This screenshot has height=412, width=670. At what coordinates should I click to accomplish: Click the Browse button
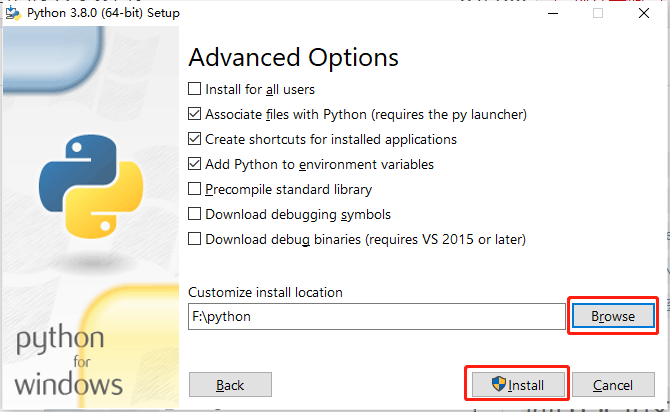pyautogui.click(x=613, y=316)
